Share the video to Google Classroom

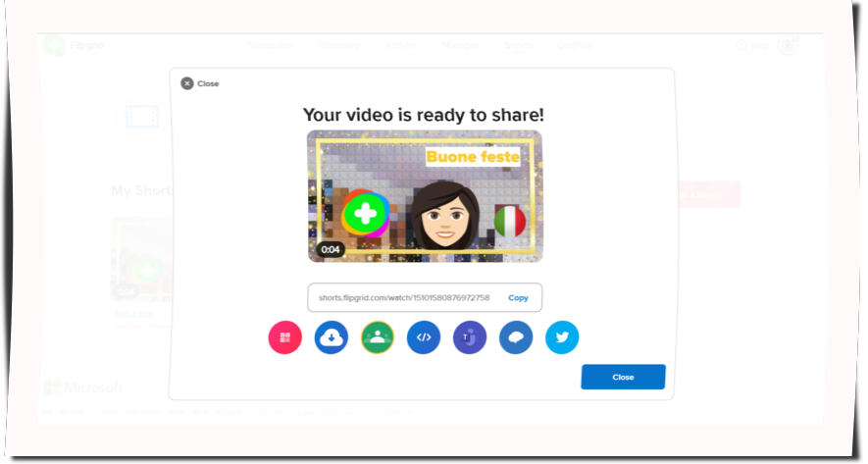pos(378,337)
